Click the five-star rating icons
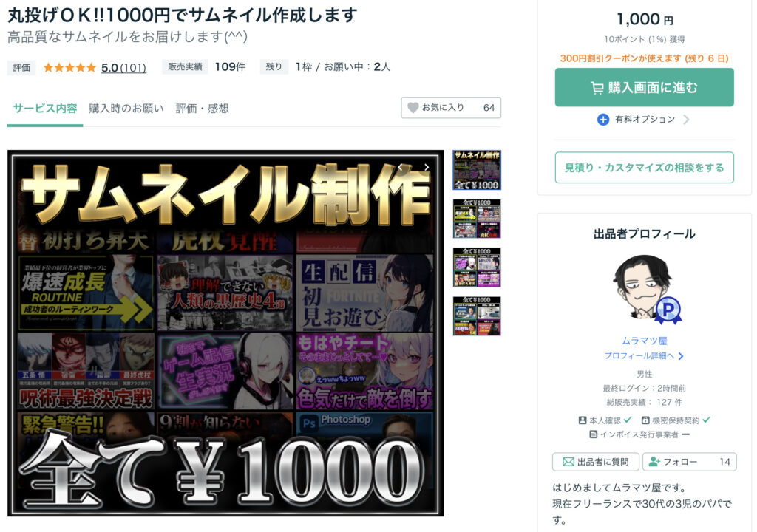The height and width of the screenshot is (532, 757). click(69, 67)
